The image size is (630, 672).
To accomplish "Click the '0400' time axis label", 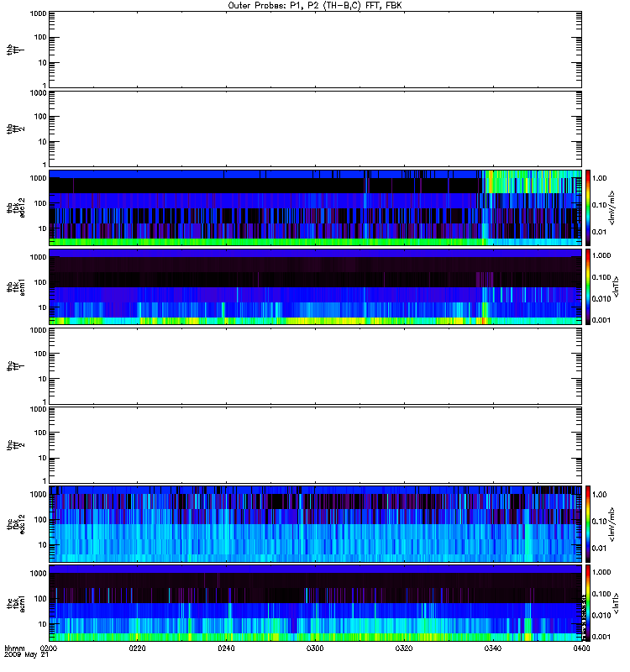I will click(581, 648).
